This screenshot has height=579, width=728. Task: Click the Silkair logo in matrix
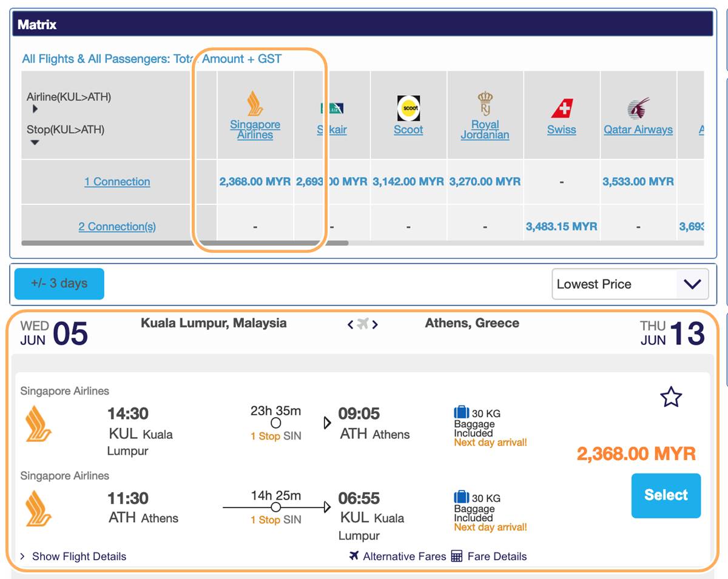pyautogui.click(x=332, y=109)
